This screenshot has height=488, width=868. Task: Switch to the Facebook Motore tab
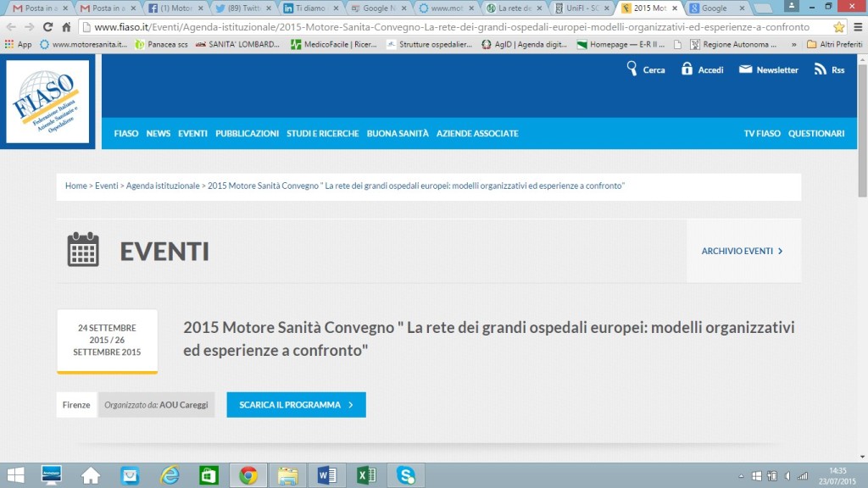[175, 8]
